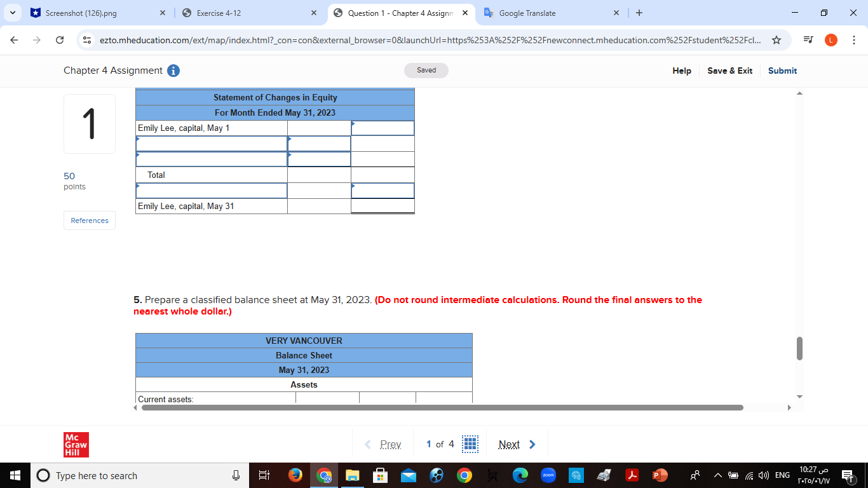Click scroll-down arrow of vertical scrollbar
868x488 pixels.
799,397
